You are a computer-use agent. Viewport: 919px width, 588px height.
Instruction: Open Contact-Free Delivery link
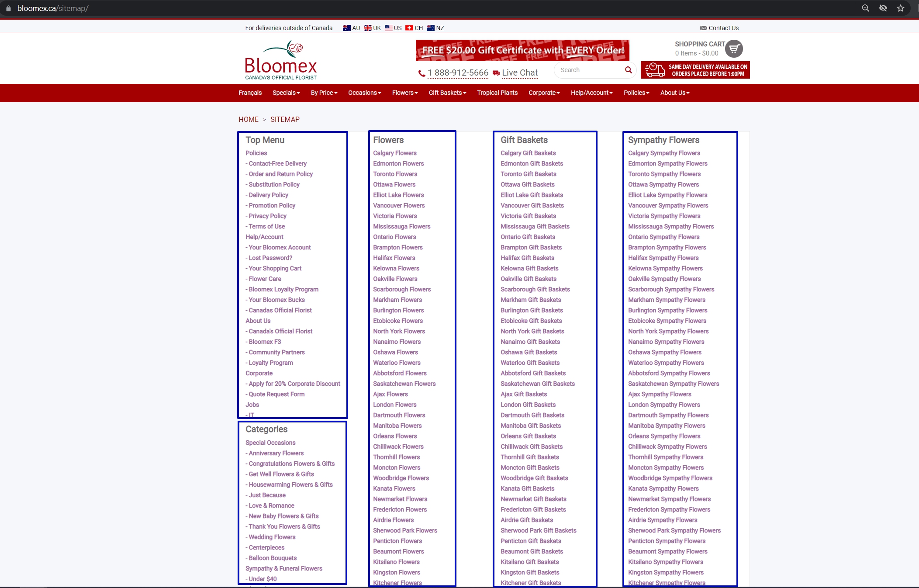coord(278,163)
